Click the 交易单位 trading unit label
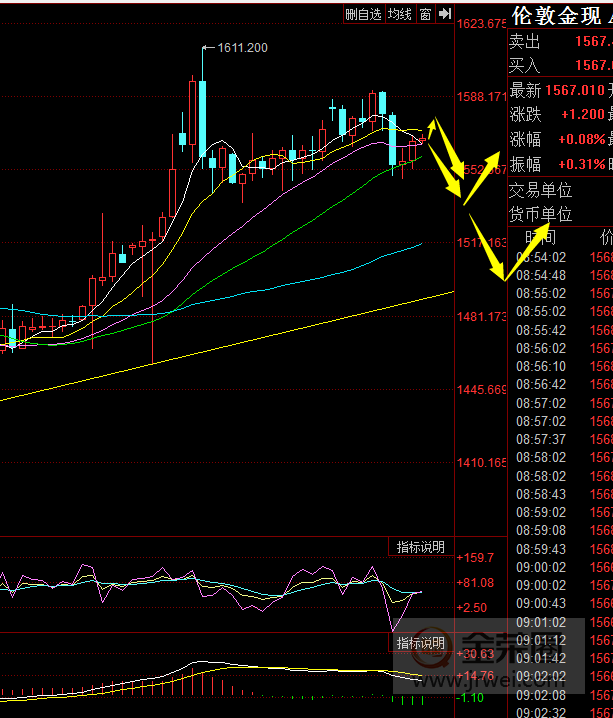 pyautogui.click(x=541, y=190)
